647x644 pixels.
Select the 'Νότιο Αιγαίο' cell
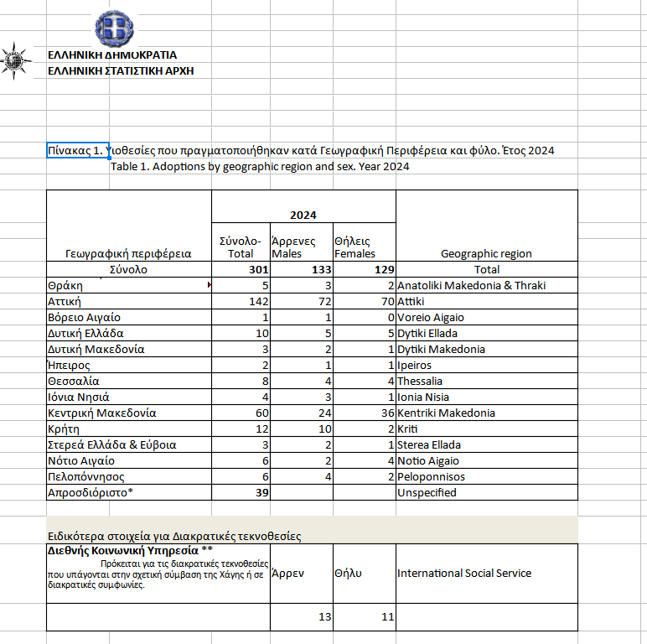129,460
